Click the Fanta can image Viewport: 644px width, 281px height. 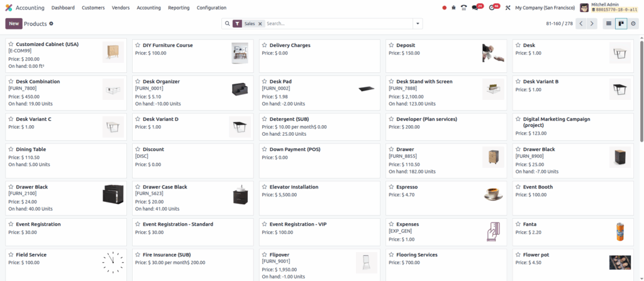pyautogui.click(x=619, y=232)
